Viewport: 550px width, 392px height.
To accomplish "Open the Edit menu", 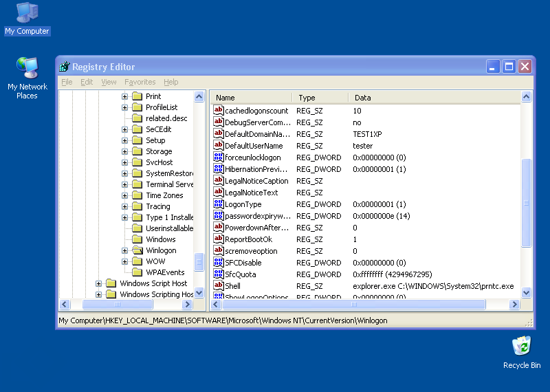I will [x=87, y=82].
